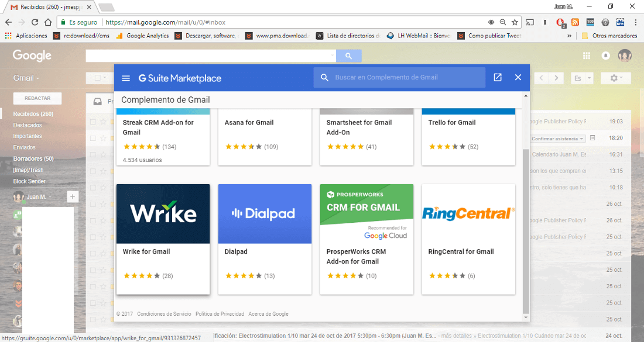
Task: Open the select-all dropdown arrow
Action: (x=105, y=78)
